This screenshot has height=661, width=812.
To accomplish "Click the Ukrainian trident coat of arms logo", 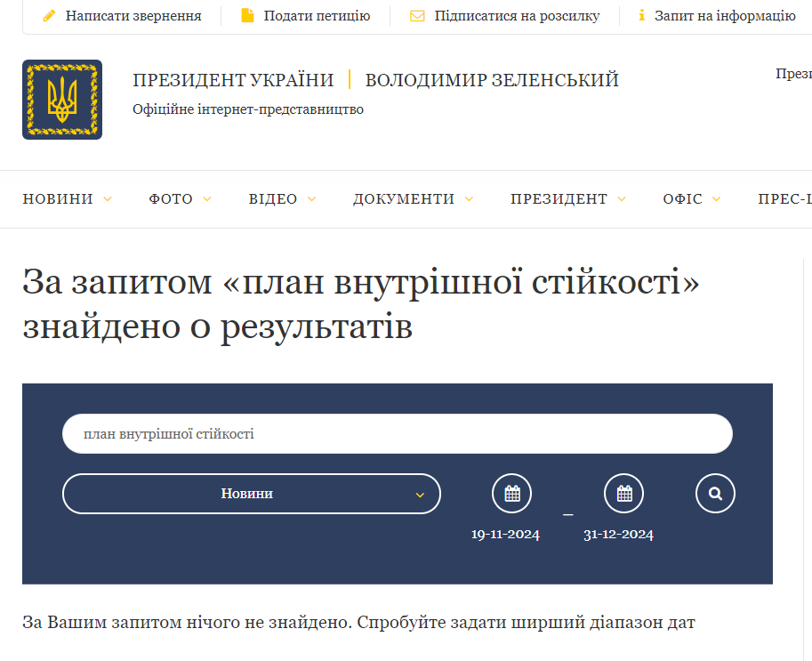I will point(61,99).
